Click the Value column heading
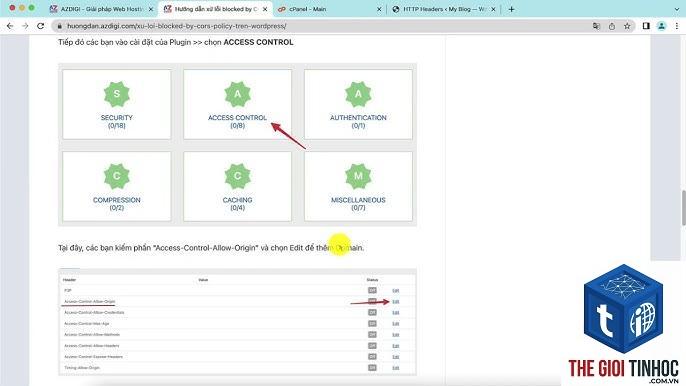This screenshot has width=686, height=386. (203, 280)
